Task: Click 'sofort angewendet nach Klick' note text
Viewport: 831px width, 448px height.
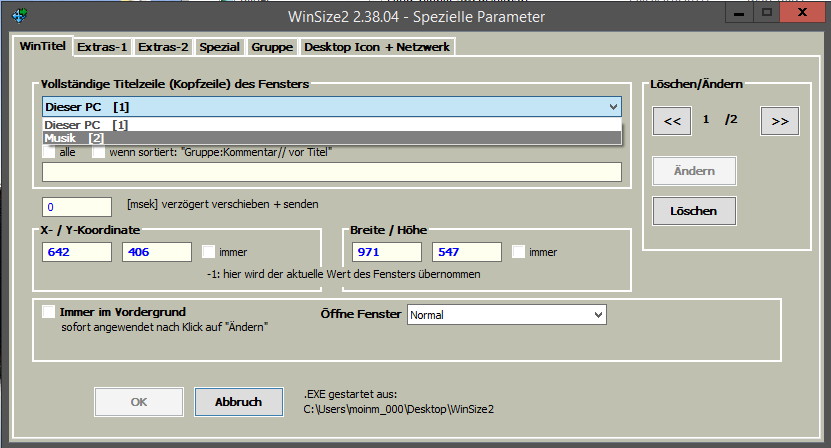Action: [x=164, y=327]
